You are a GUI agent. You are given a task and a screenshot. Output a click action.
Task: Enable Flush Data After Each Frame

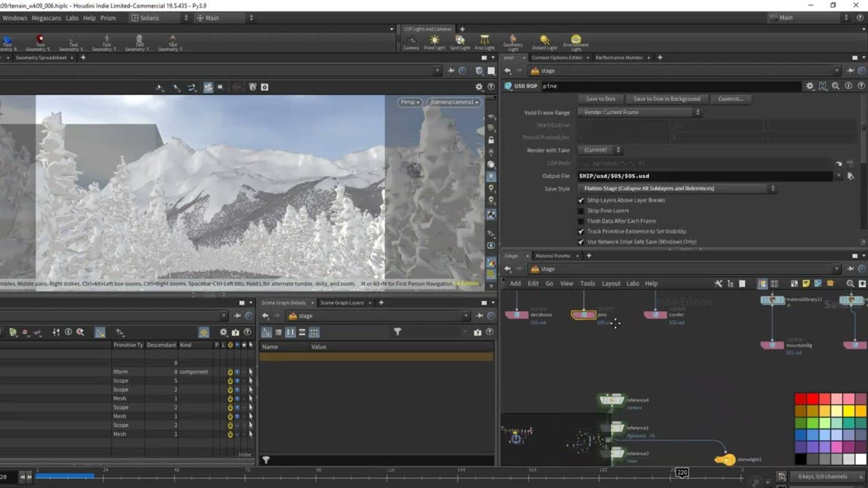(x=581, y=221)
